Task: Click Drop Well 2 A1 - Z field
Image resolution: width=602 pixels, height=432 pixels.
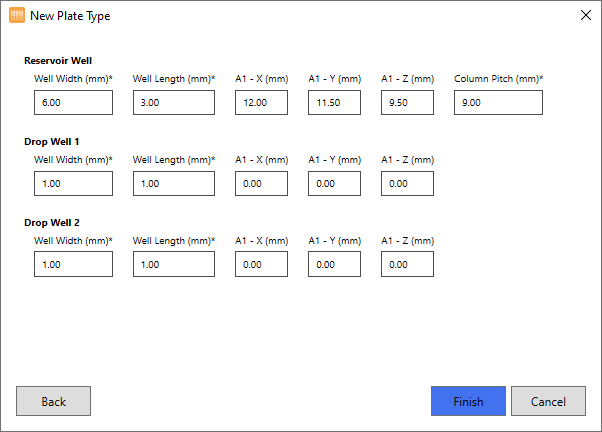Action: coord(408,264)
